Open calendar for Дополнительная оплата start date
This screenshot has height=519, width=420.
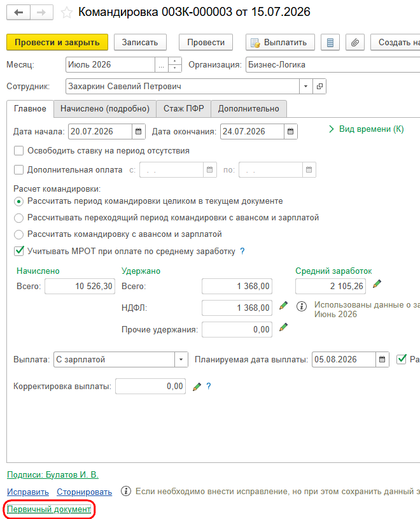point(209,170)
